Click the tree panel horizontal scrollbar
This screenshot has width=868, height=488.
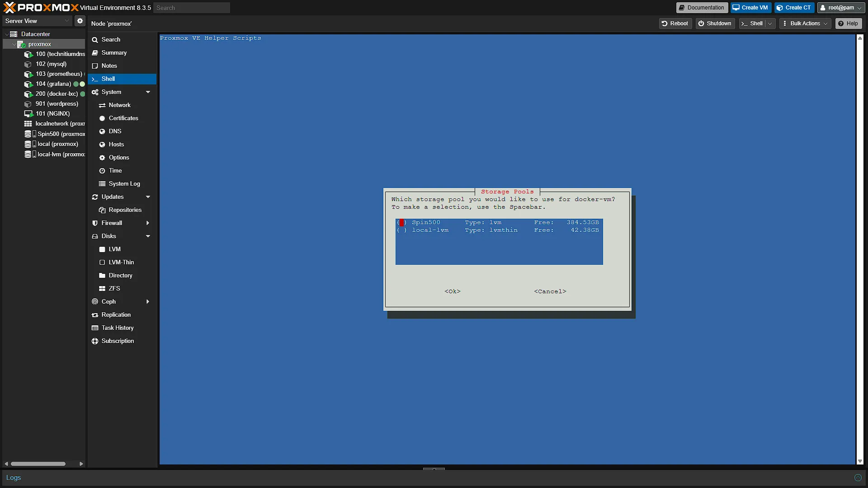(x=38, y=464)
